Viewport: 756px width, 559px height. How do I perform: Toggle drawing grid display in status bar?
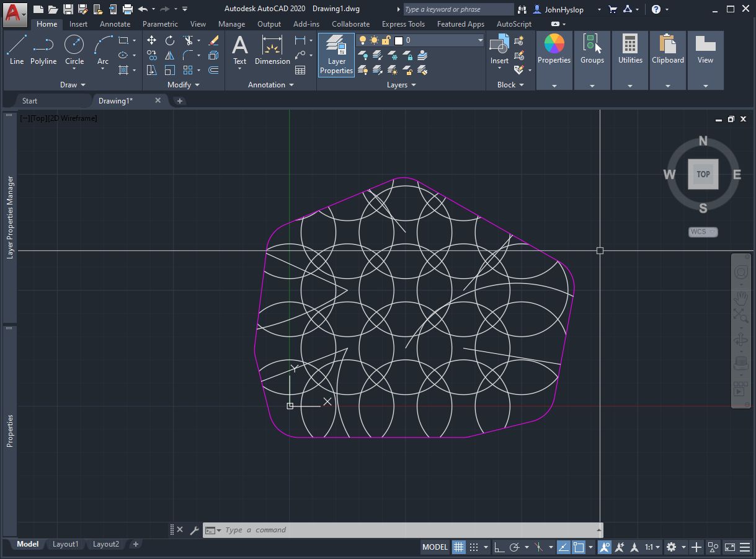(x=458, y=547)
